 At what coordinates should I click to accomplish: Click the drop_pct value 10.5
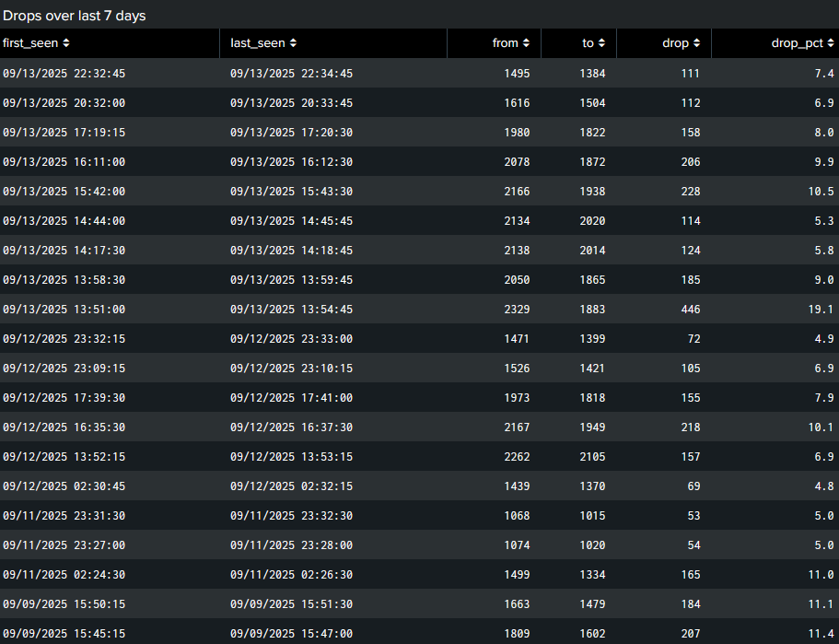822,192
